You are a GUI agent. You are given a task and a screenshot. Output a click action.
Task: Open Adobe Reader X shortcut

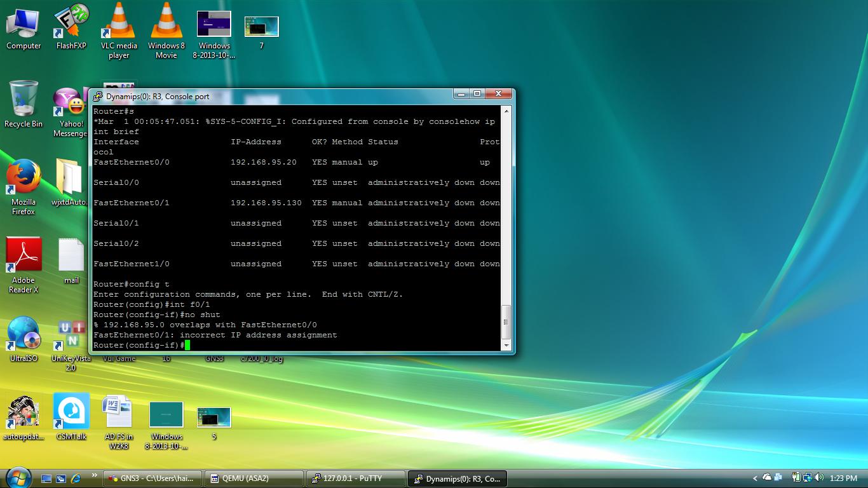click(24, 257)
